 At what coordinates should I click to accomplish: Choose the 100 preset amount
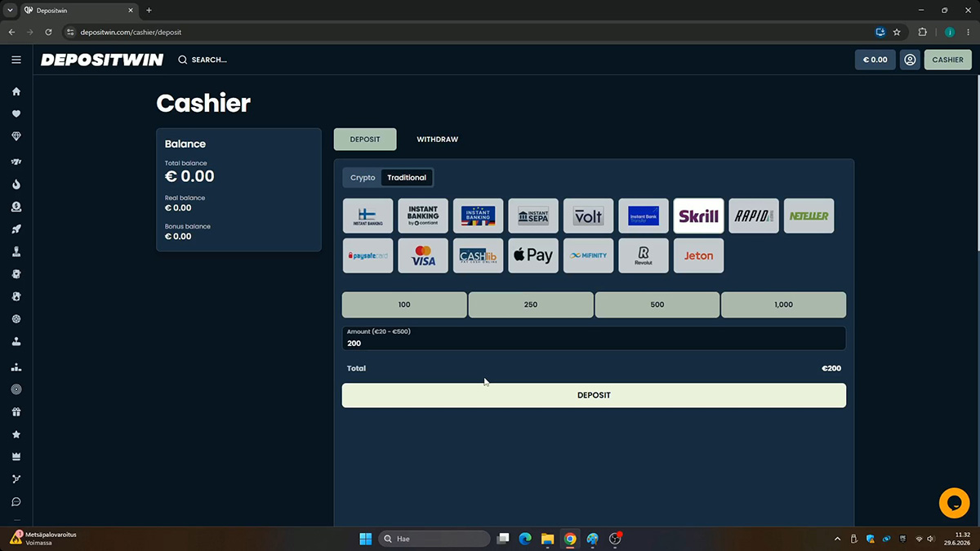[x=404, y=304]
